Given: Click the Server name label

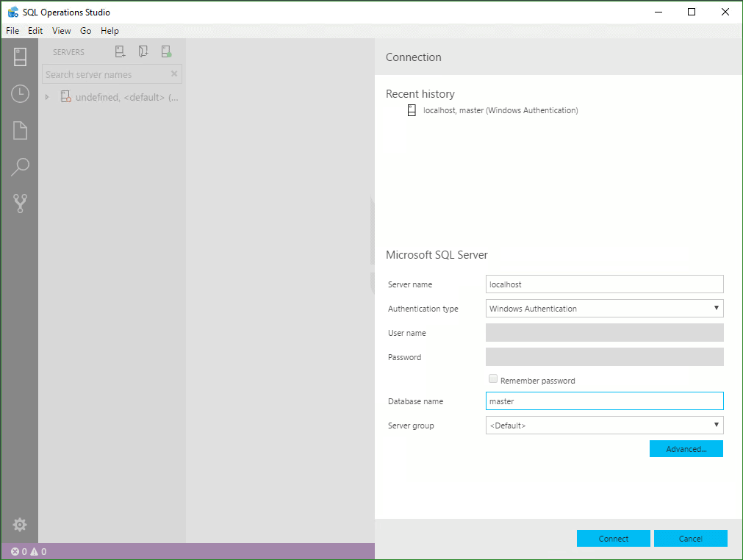Looking at the screenshot, I should 410,284.
